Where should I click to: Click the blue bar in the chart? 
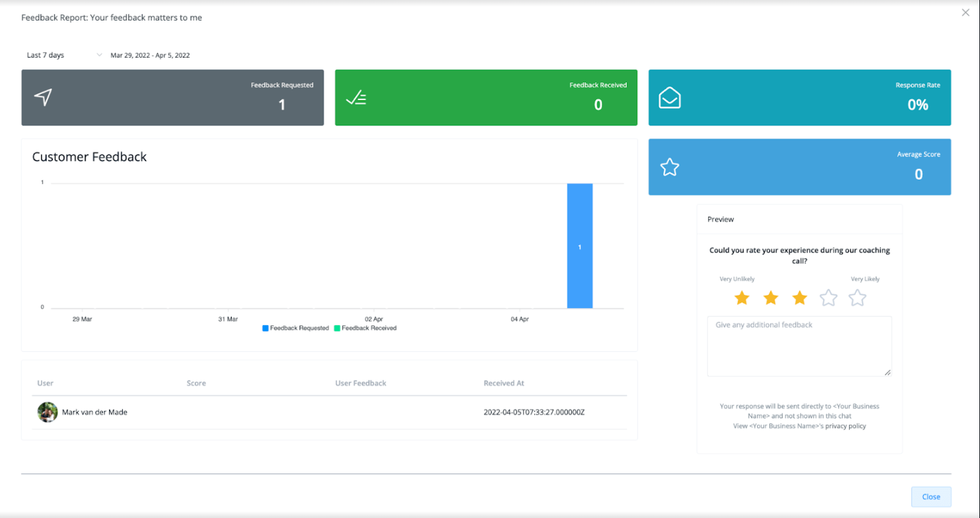(579, 246)
